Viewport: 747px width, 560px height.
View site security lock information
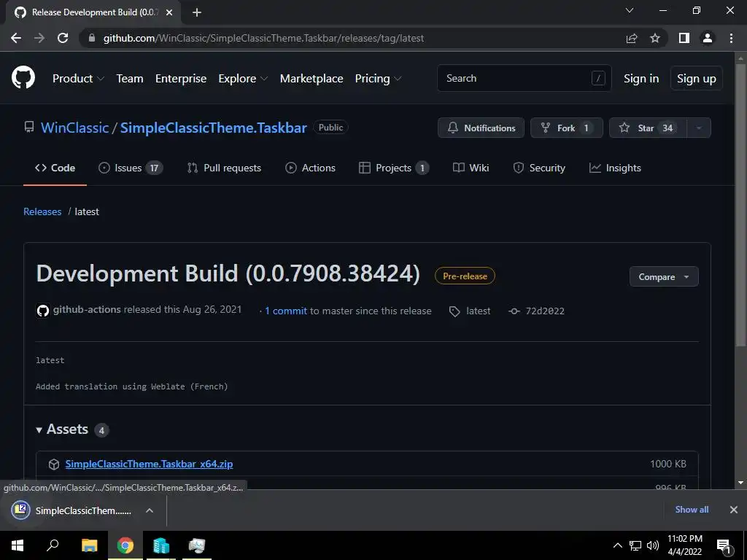91,38
